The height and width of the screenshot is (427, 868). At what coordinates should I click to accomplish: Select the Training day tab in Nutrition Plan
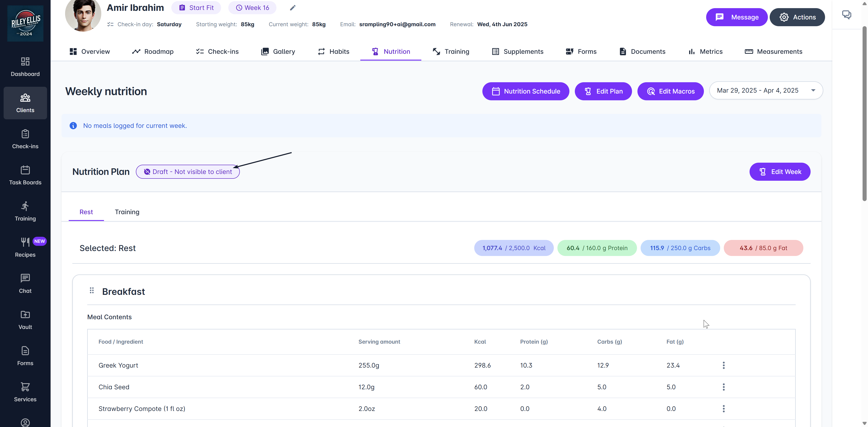127,212
